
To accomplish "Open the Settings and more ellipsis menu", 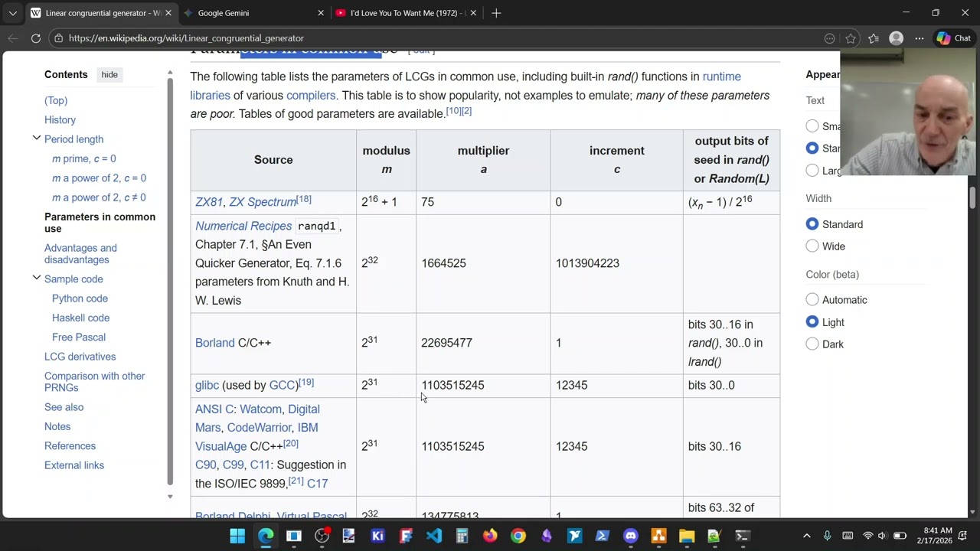I will (919, 38).
